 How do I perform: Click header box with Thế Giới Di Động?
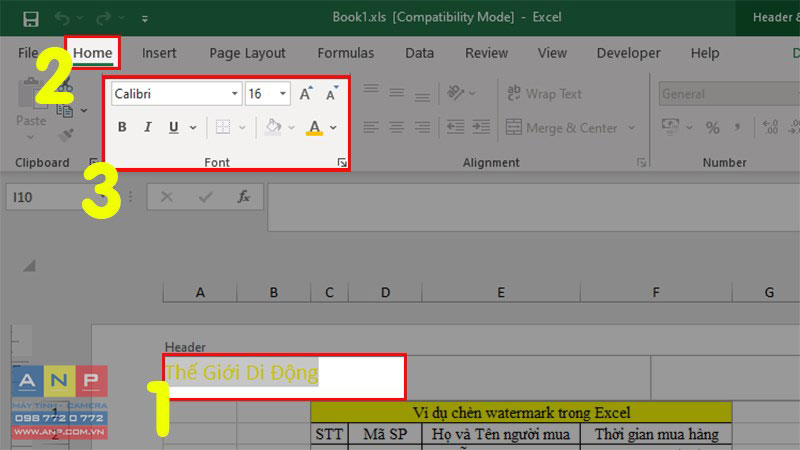pyautogui.click(x=285, y=377)
